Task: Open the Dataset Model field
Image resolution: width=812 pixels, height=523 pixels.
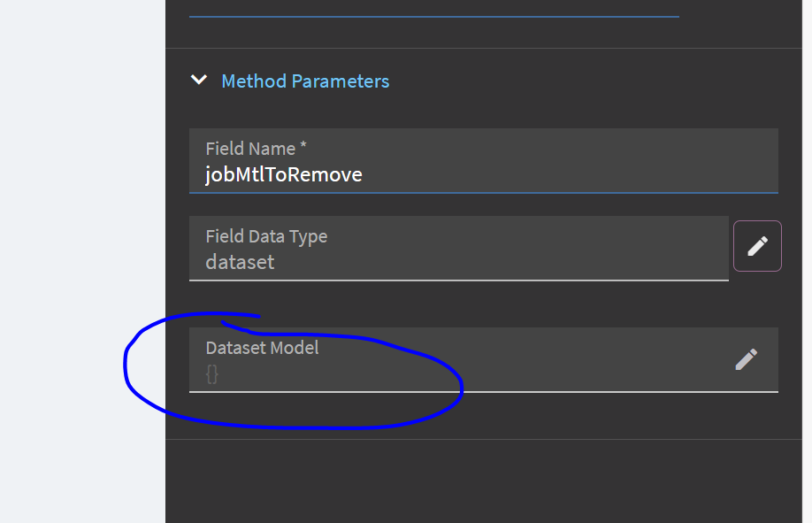Action: tap(484, 359)
